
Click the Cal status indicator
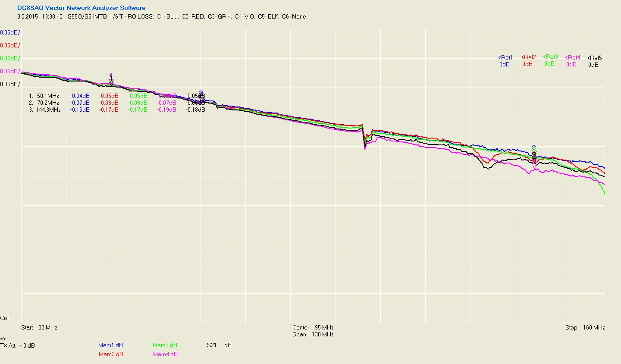pos(4,318)
